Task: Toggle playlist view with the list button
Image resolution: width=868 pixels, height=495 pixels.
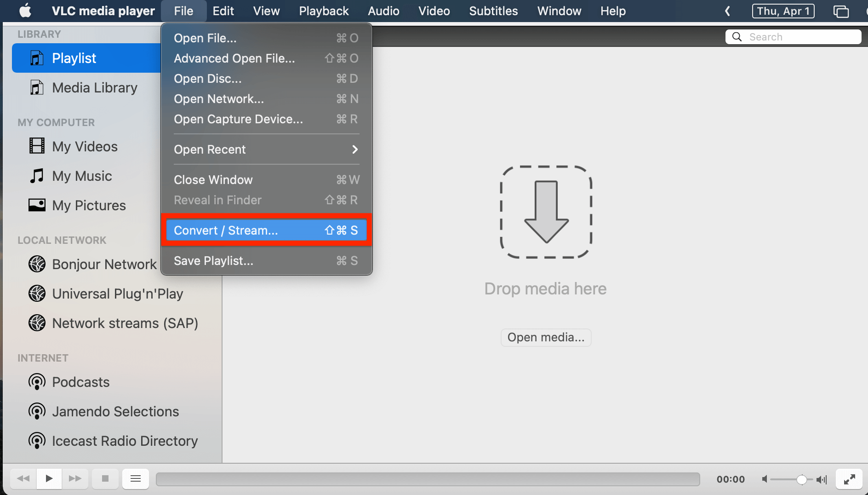Action: point(136,479)
